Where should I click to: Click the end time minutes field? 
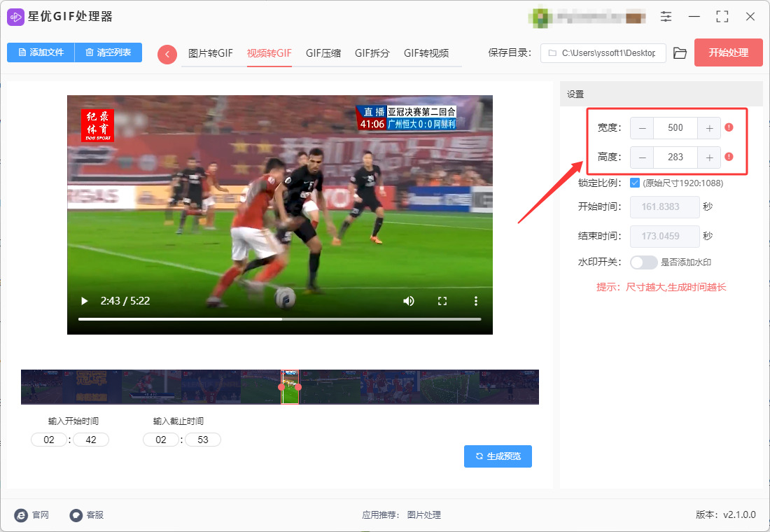pos(161,440)
